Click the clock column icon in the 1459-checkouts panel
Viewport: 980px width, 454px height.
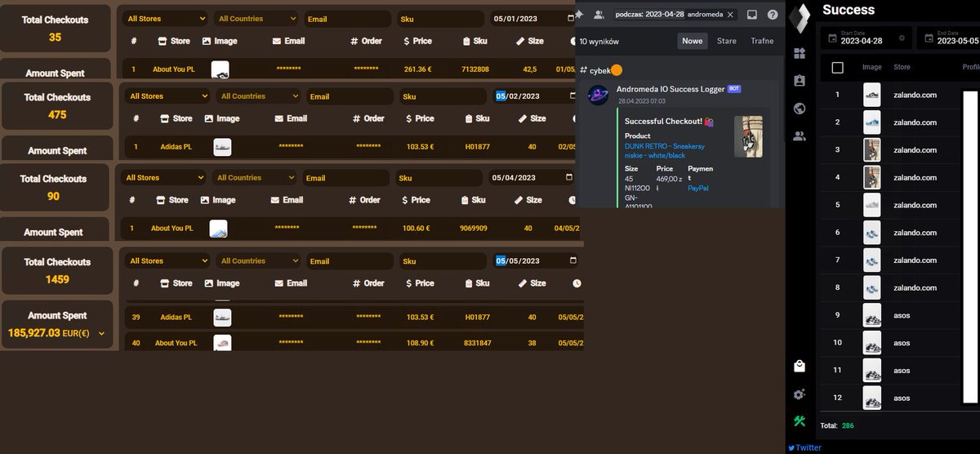[x=577, y=283]
